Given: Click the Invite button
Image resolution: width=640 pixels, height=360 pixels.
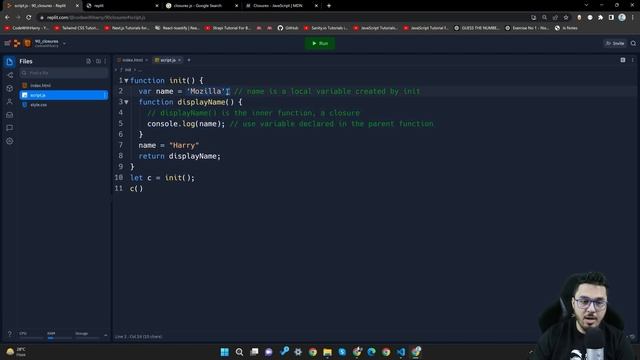Looking at the screenshot, I should [x=615, y=43].
